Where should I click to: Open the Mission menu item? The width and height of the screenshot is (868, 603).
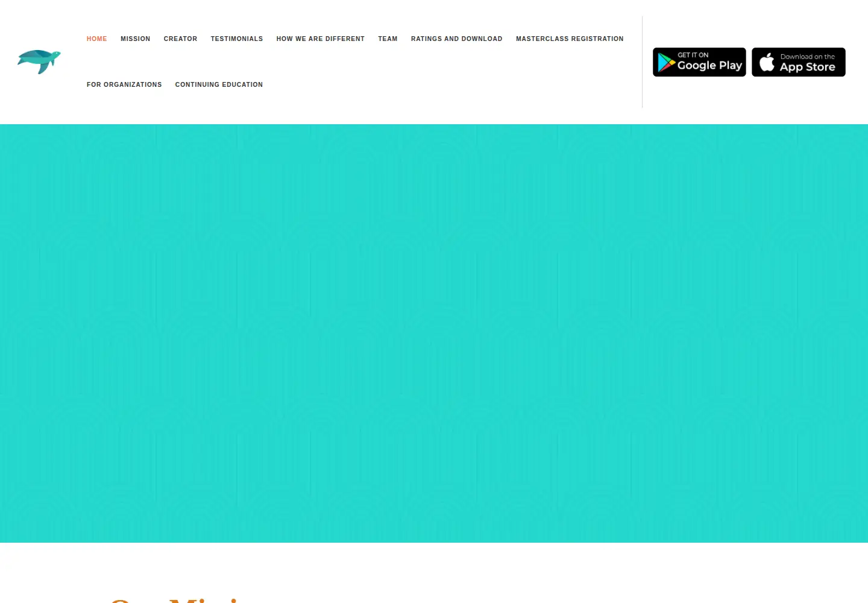136,39
